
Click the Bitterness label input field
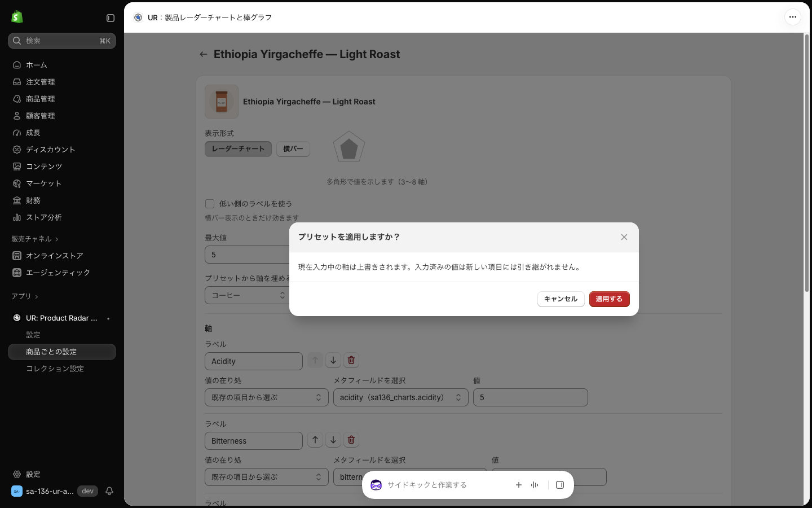254,441
